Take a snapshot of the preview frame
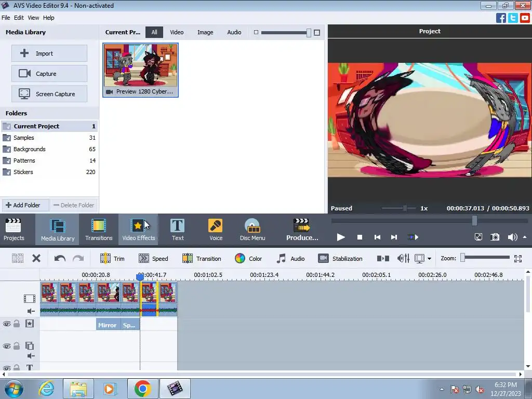Viewport: 532px width, 399px height. pos(495,237)
